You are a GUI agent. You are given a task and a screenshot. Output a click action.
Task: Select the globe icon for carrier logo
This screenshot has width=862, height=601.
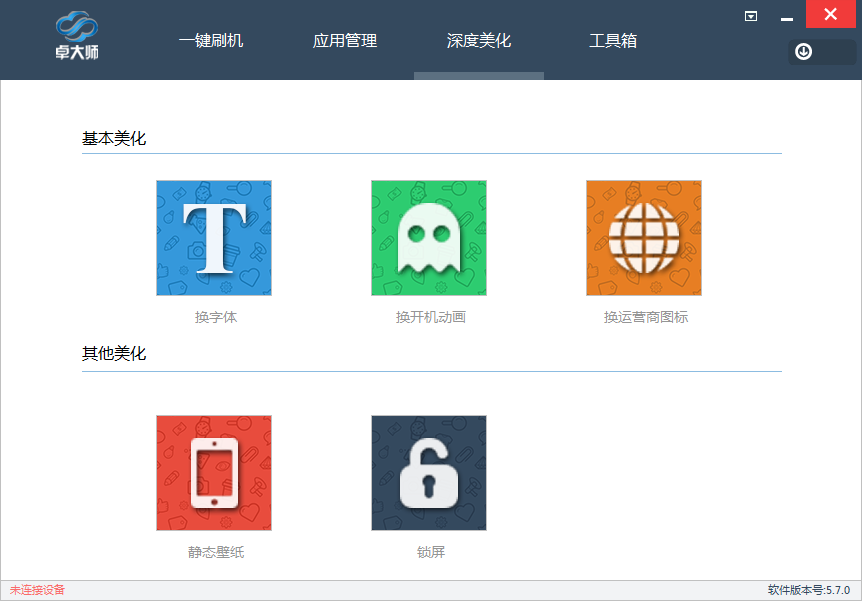point(643,237)
